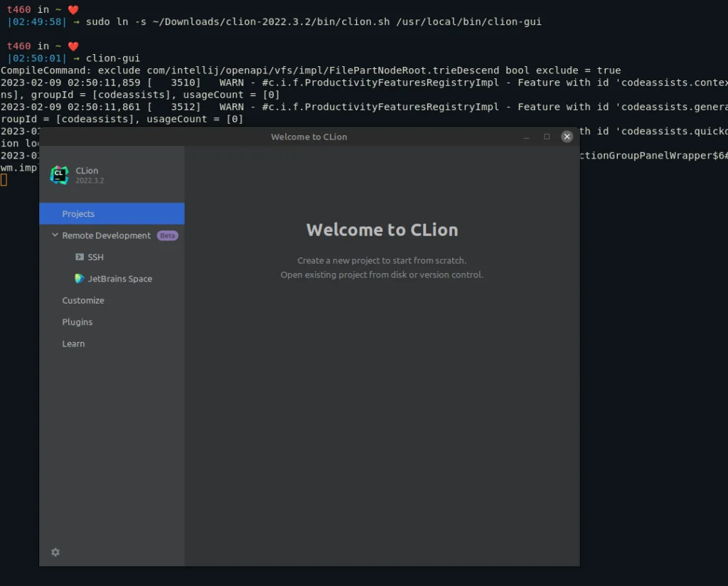Select the Projects tab

[x=78, y=214]
